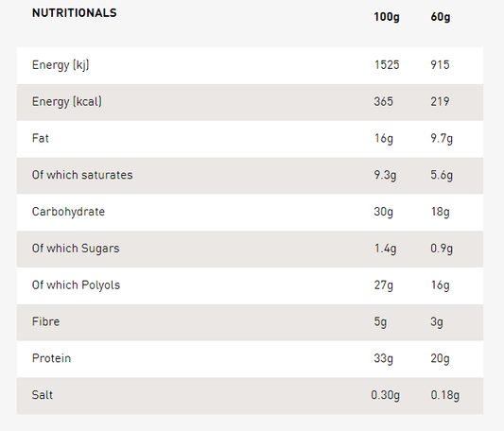Select the 60g column header
This screenshot has height=431, width=504.
440,17
